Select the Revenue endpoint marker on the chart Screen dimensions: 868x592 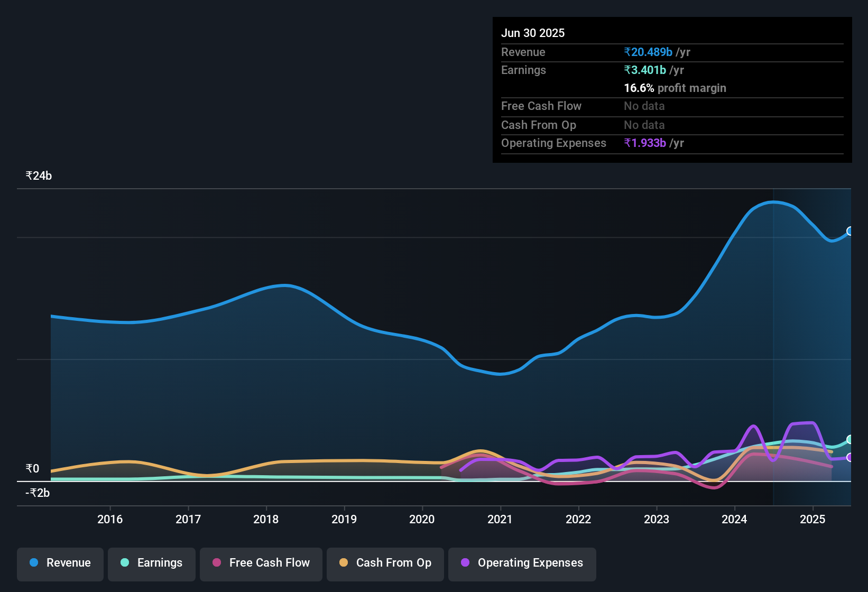pos(850,231)
